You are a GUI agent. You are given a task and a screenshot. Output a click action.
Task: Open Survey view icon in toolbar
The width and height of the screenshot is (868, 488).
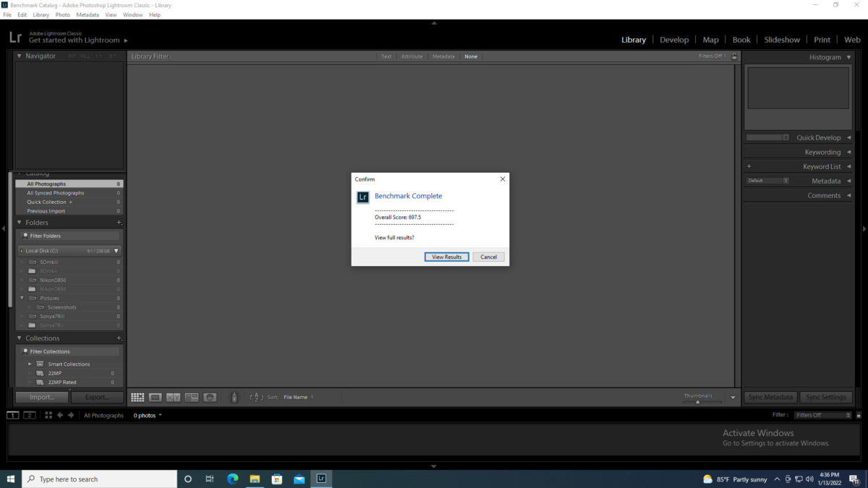(192, 397)
